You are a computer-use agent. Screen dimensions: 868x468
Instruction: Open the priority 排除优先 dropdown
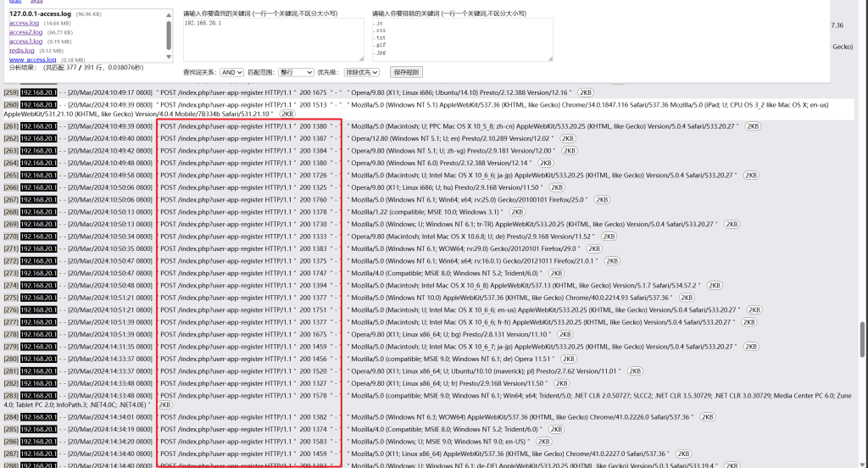click(360, 73)
